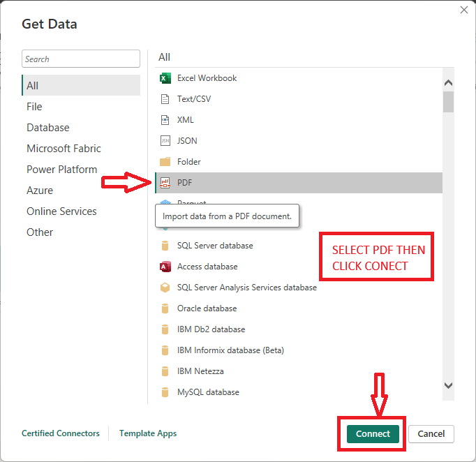Screen dimensions: 476x462
Task: Click the PDF connector icon
Action: click(x=165, y=183)
